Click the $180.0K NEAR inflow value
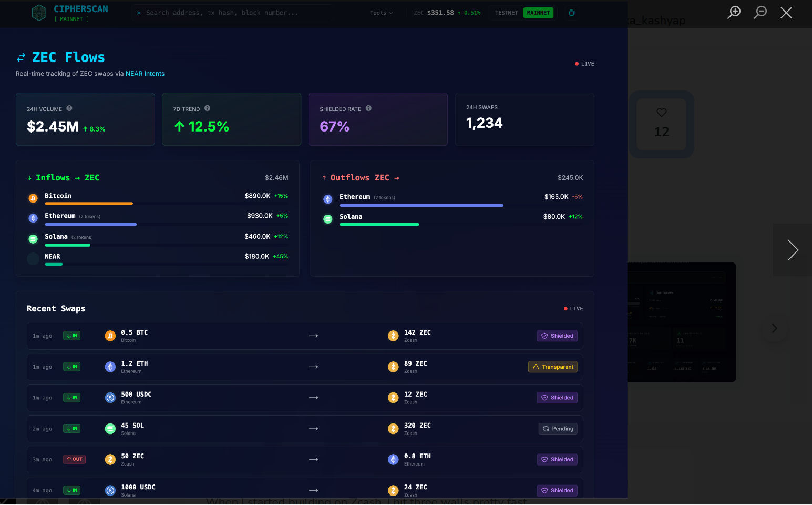The height and width of the screenshot is (505, 812). tap(257, 257)
